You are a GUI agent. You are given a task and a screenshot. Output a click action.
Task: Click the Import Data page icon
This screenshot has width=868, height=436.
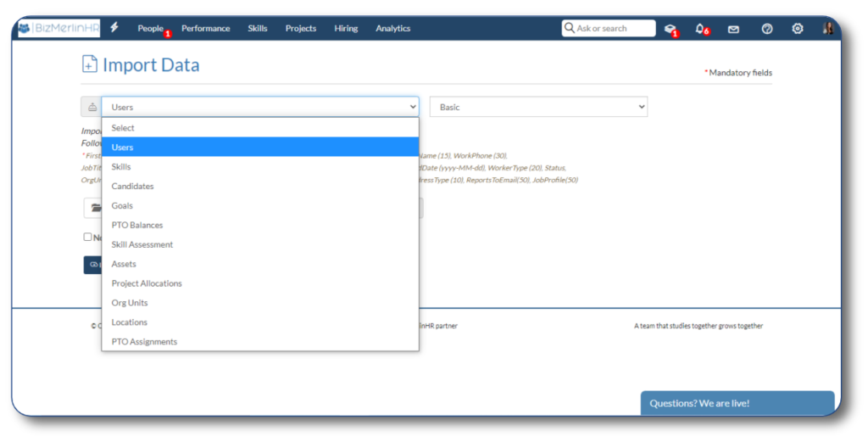(90, 64)
